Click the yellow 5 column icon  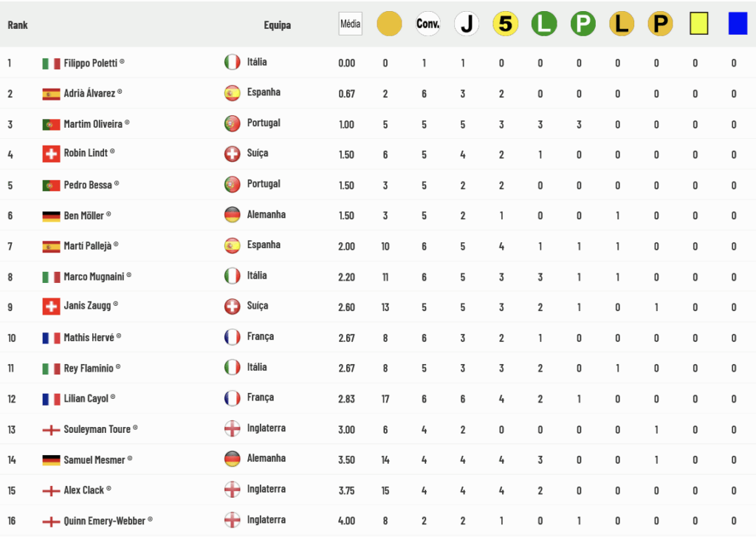505,24
